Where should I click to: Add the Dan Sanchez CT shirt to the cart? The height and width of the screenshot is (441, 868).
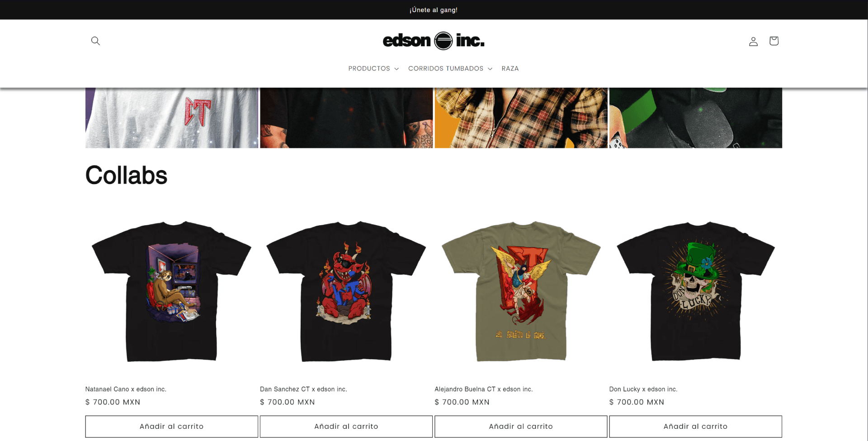click(x=346, y=427)
